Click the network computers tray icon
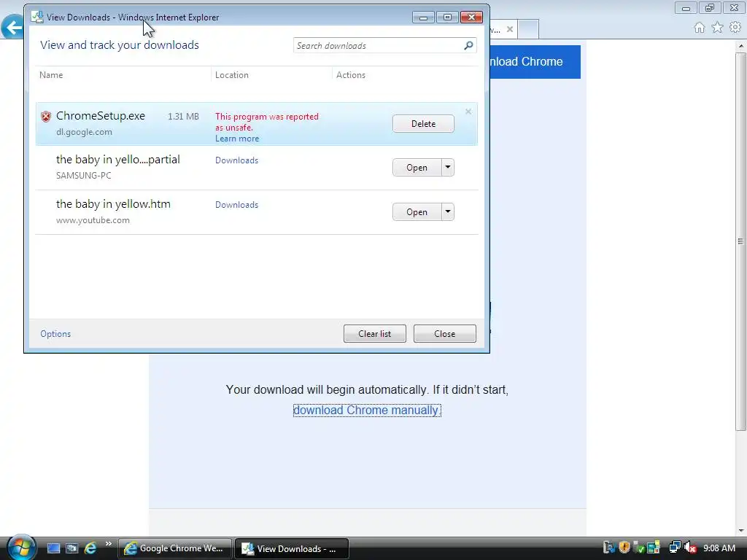Image resolution: width=747 pixels, height=560 pixels. [x=675, y=548]
